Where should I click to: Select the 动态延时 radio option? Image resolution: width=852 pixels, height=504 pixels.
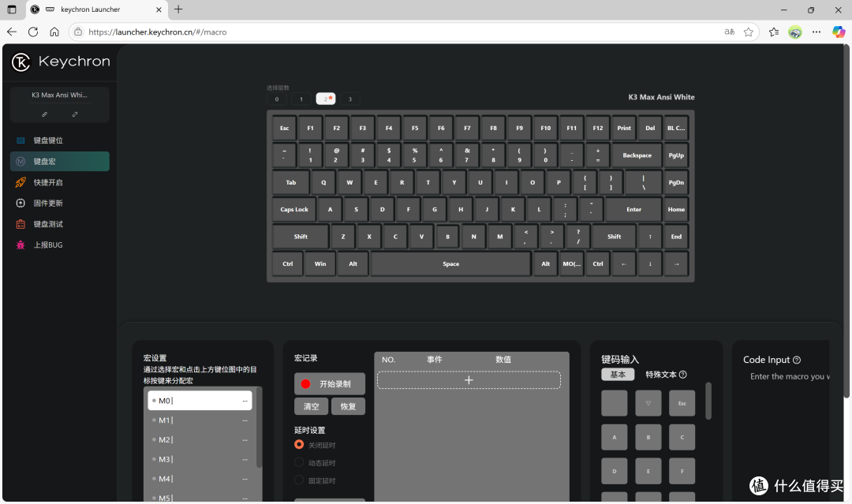point(299,462)
